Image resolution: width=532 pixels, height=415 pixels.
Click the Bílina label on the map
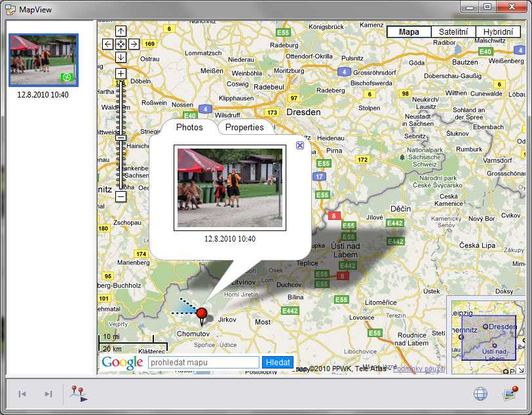point(295,297)
